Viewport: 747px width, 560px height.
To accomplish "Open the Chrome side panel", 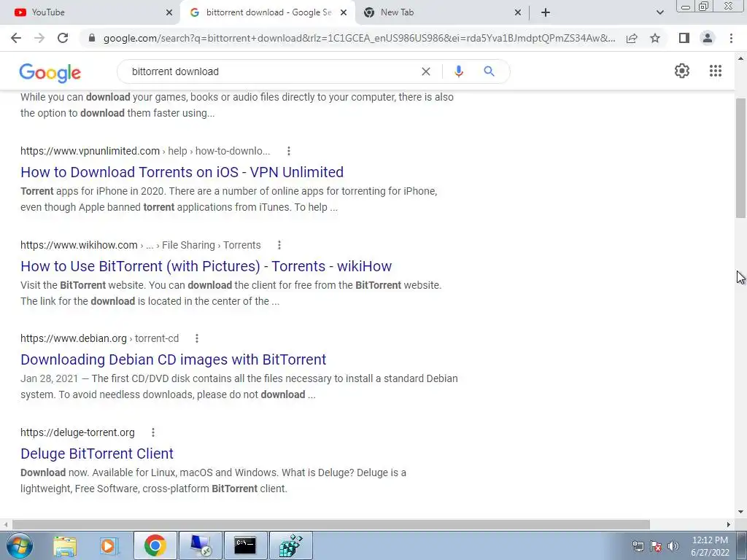I will 684,38.
